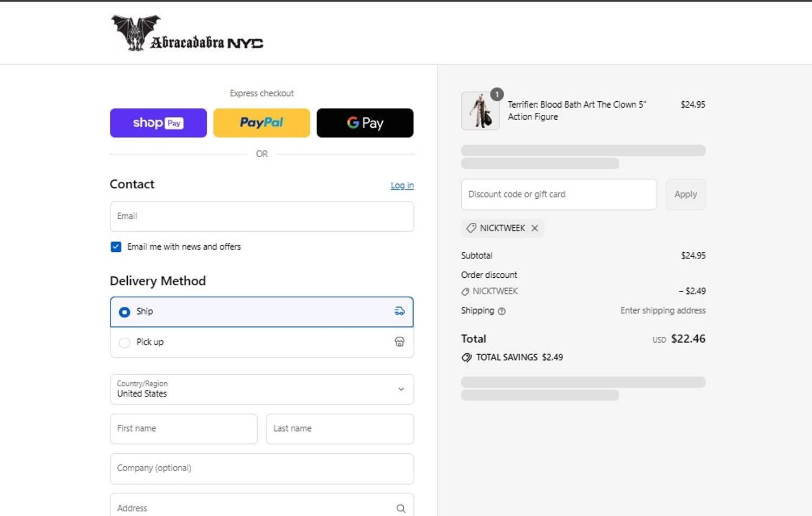Image resolution: width=812 pixels, height=516 pixels.
Task: Check out using Google Pay
Action: tap(365, 123)
